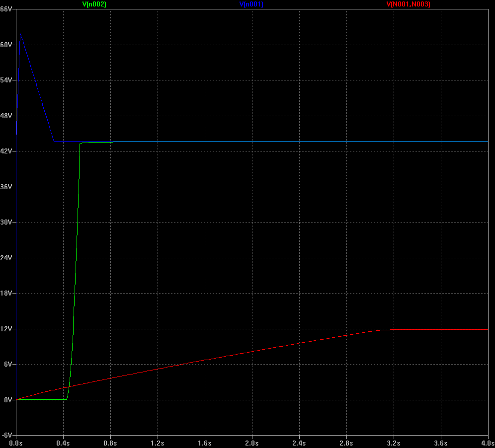Click the 0.4s time axis label

pos(63,443)
